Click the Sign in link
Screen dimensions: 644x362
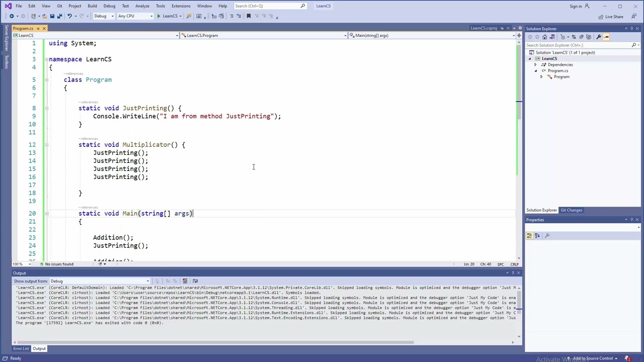point(576,7)
